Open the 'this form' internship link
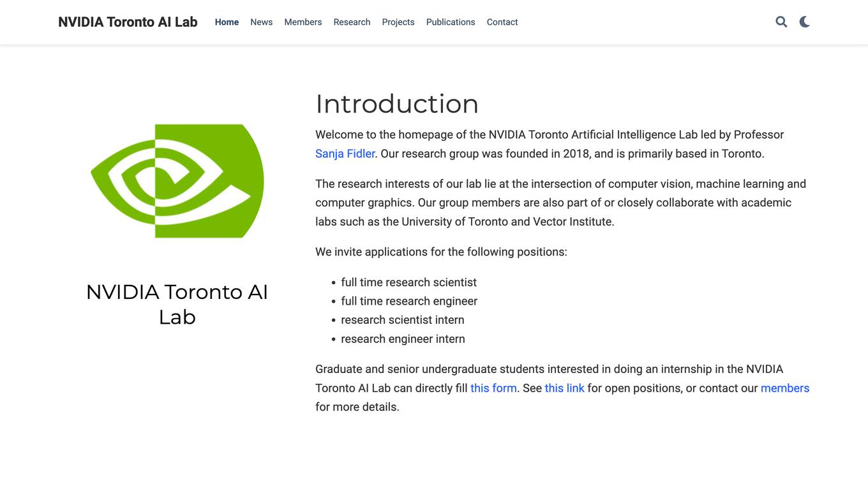This screenshot has width=868, height=488. [x=493, y=388]
